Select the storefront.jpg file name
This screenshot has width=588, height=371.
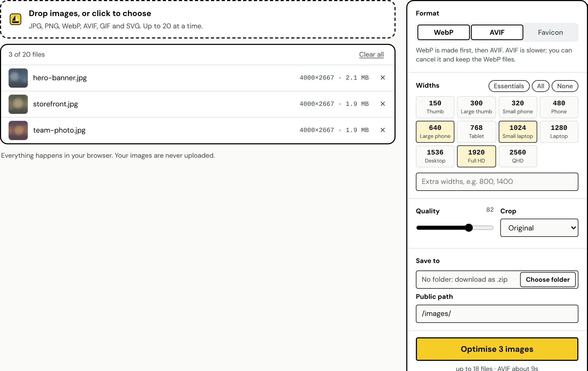[55, 104]
